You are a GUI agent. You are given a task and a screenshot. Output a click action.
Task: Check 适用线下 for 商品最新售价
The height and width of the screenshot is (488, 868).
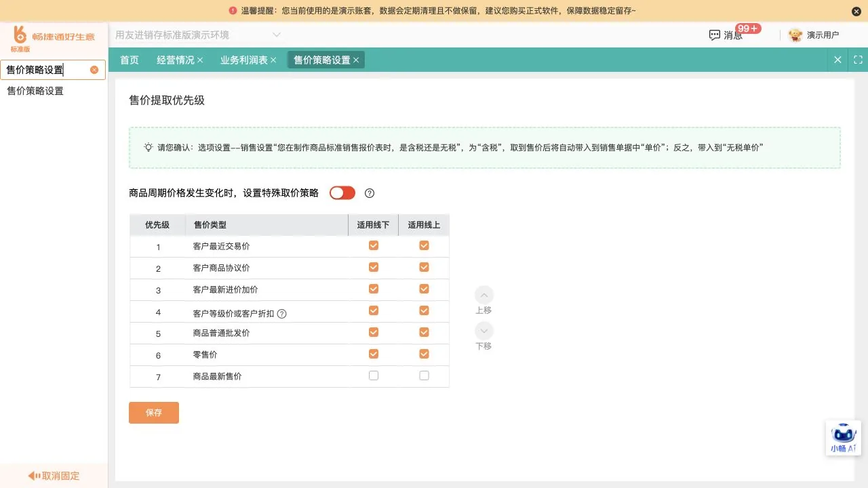[x=374, y=375]
